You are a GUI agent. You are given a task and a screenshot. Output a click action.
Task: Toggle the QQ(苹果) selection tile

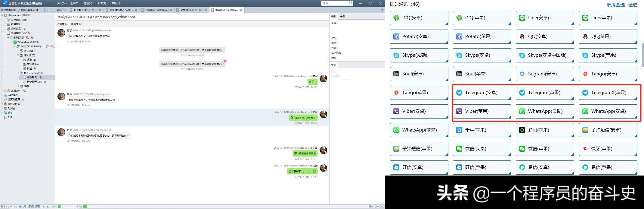(x=608, y=36)
